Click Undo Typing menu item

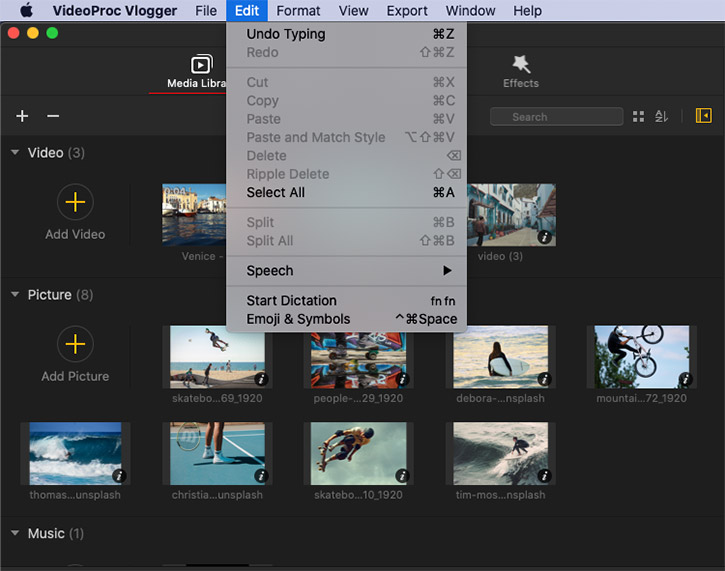click(286, 34)
